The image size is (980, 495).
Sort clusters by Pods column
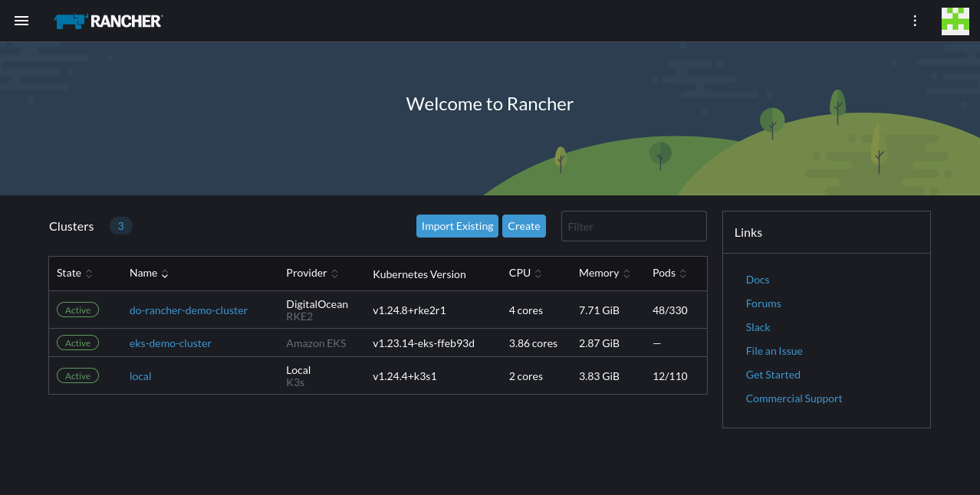coord(669,274)
